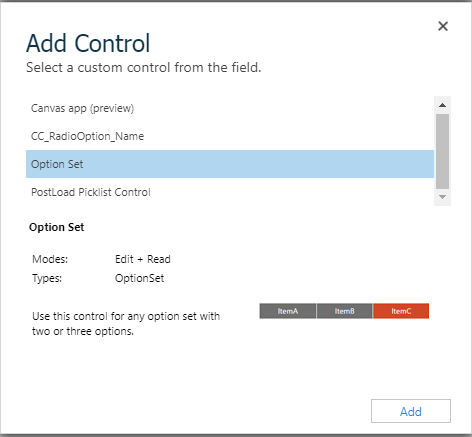Pick PostLoad Picklist Control entry
This screenshot has width=472, height=437.
[x=230, y=192]
